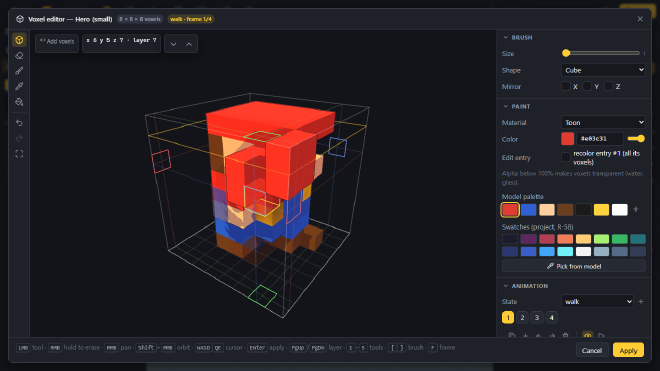This screenshot has width=660, height=371.
Task: Pick the orange project swatch
Action: pyautogui.click(x=565, y=239)
